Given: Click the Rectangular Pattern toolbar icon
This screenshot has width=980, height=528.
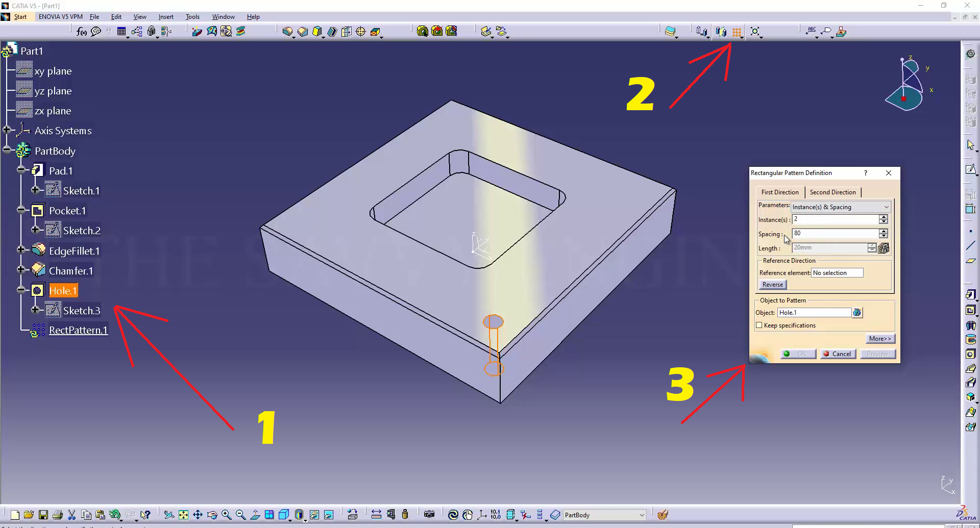Looking at the screenshot, I should (x=736, y=32).
